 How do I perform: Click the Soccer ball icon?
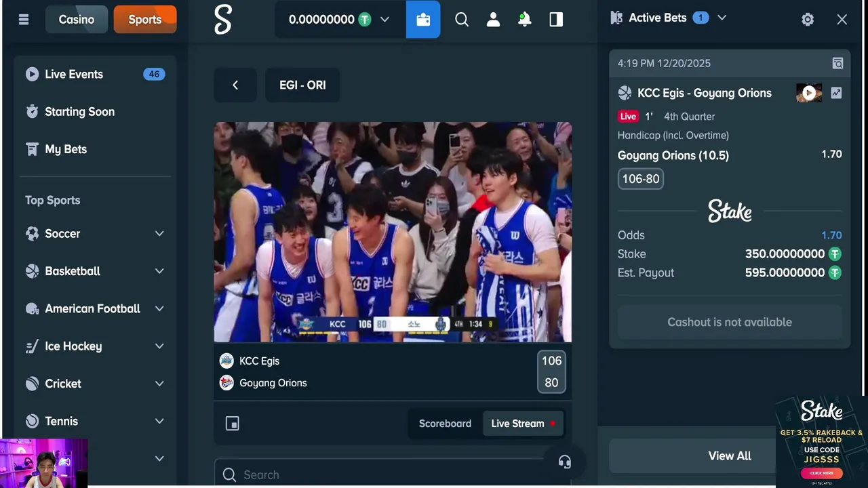click(x=32, y=234)
